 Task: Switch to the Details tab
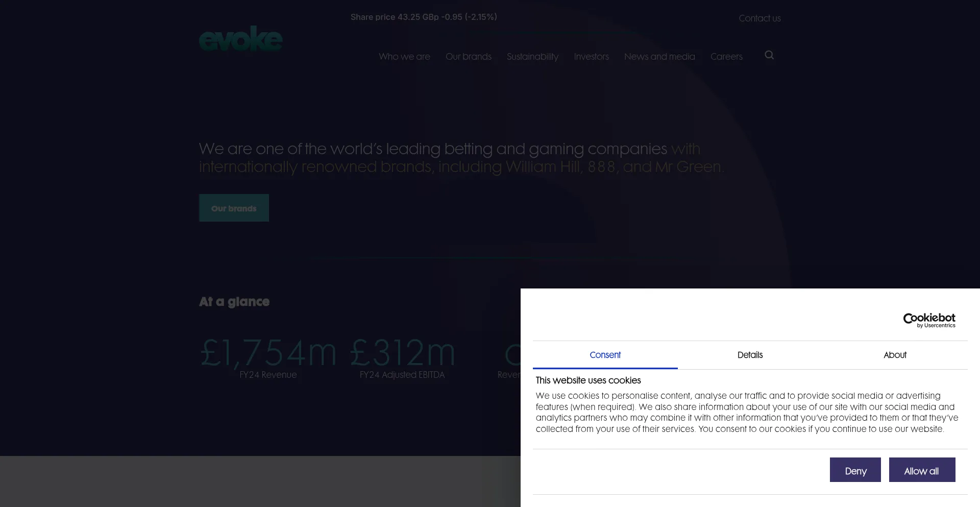[x=750, y=355]
